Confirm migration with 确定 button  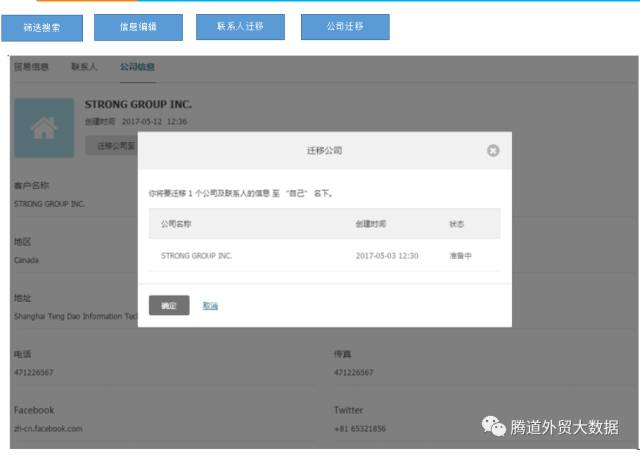tap(168, 305)
